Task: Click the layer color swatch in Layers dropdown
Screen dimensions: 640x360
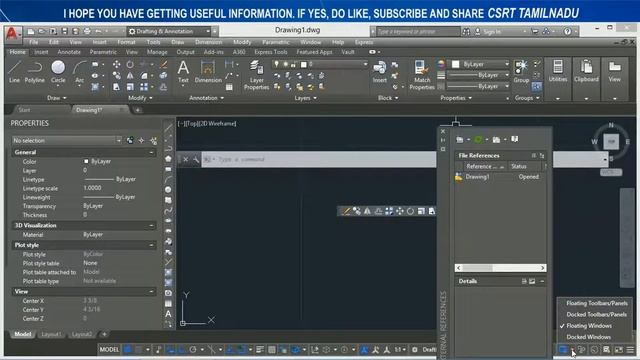Action: [304, 64]
